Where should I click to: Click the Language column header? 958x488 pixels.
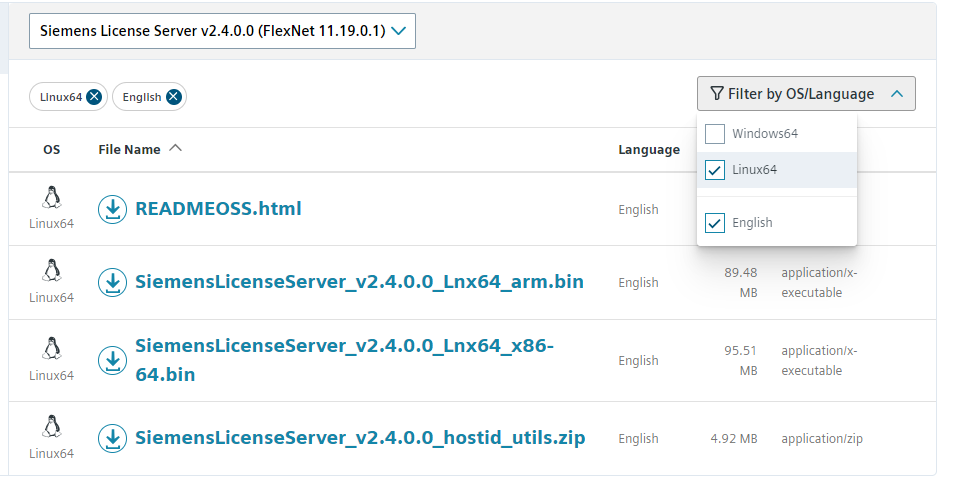pyautogui.click(x=648, y=150)
